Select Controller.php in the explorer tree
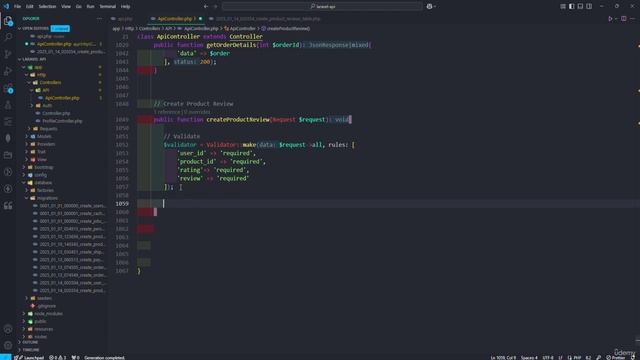 point(56,113)
